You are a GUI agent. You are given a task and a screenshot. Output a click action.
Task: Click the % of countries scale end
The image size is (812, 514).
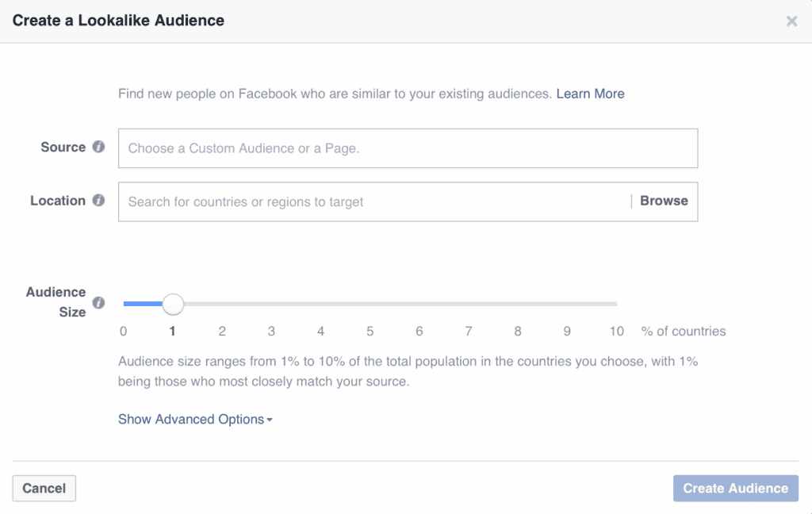[684, 331]
